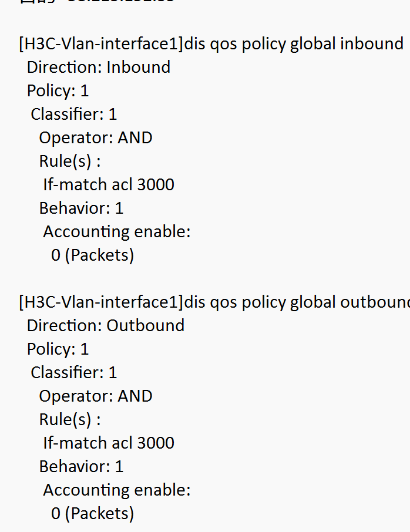Click '0 (Packets)' in the Inbound section

pos(92,255)
